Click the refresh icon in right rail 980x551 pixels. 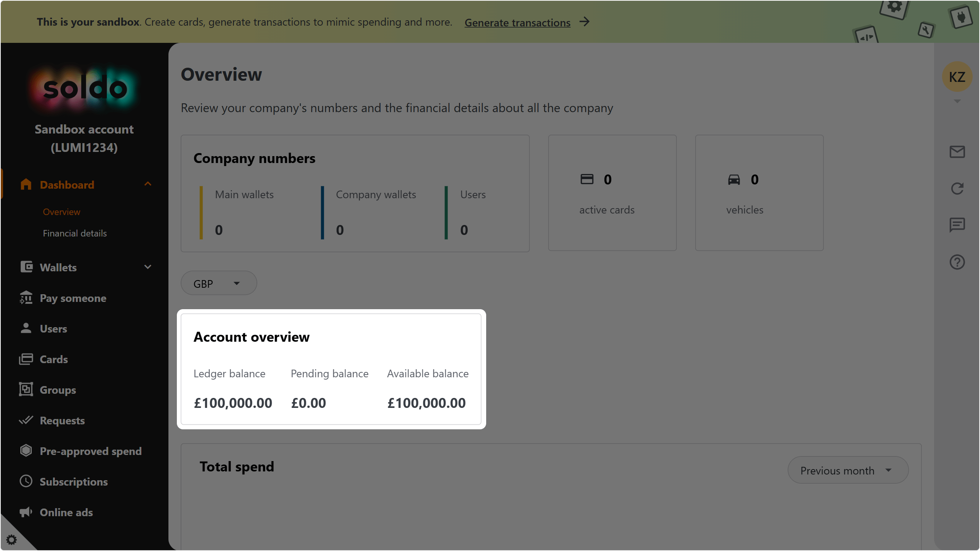[957, 188]
